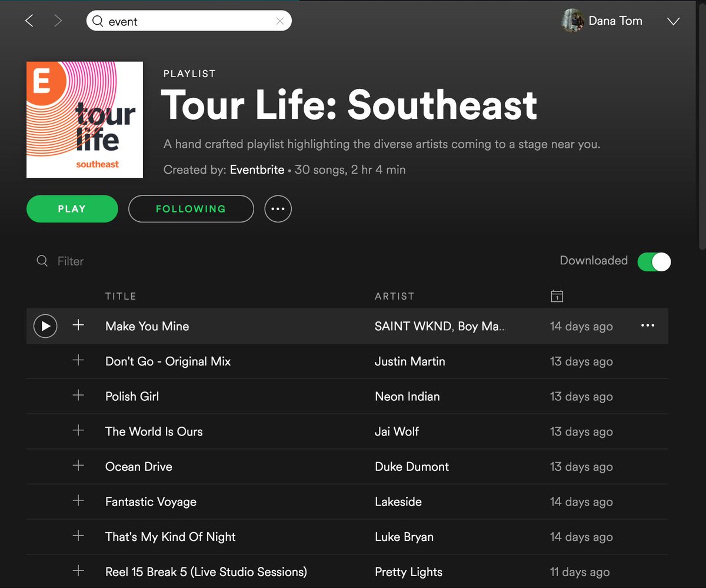Expand the account dropdown chevron
The image size is (706, 588).
click(674, 22)
